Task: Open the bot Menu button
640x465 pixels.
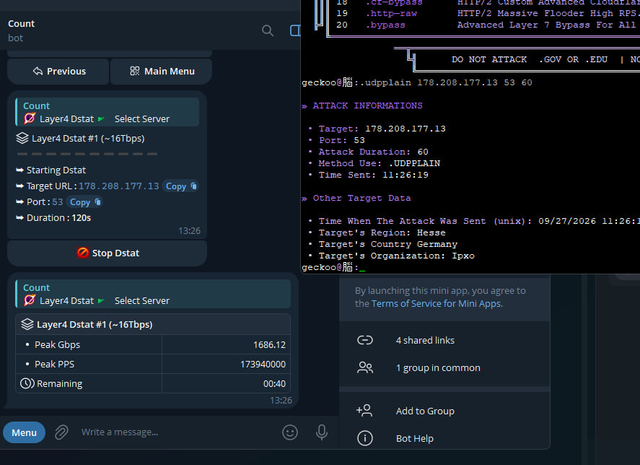Action: click(24, 432)
